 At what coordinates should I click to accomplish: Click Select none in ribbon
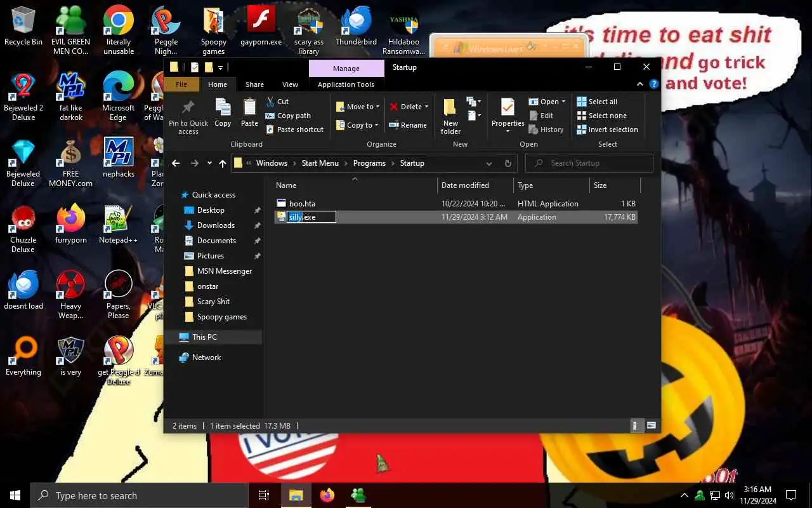(601, 116)
